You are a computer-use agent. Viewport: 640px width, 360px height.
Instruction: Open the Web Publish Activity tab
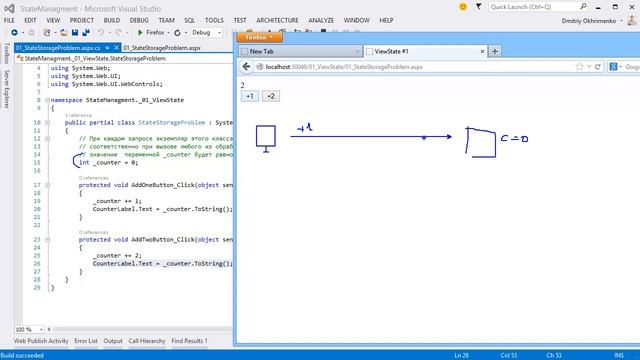(x=41, y=341)
